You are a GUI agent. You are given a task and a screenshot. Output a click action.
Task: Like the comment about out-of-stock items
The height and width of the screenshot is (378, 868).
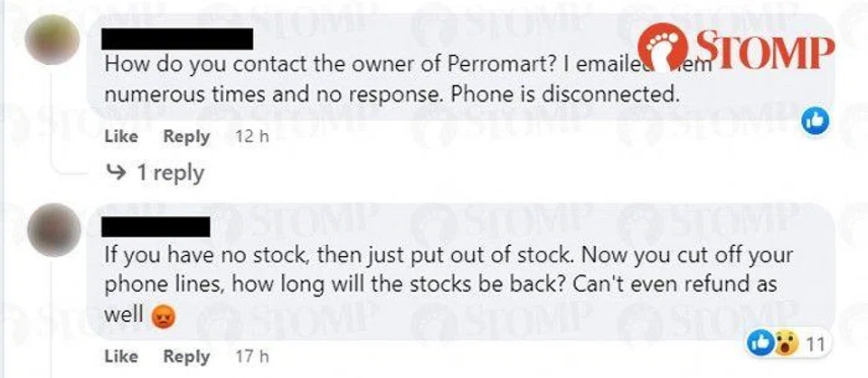[121, 355]
